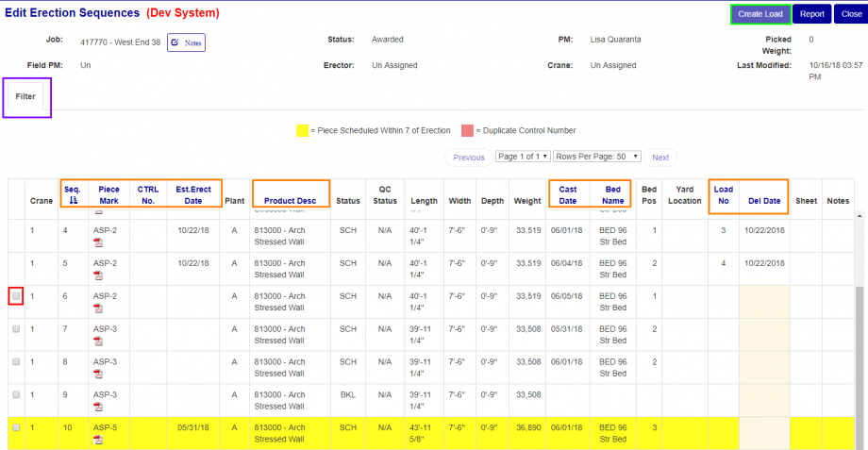868x450 pixels.
Task: Open PDF icon for sequence 5 ASP-2
Action: tap(98, 275)
